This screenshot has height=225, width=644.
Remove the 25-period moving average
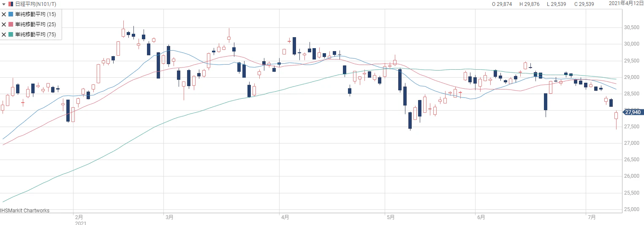[4, 24]
